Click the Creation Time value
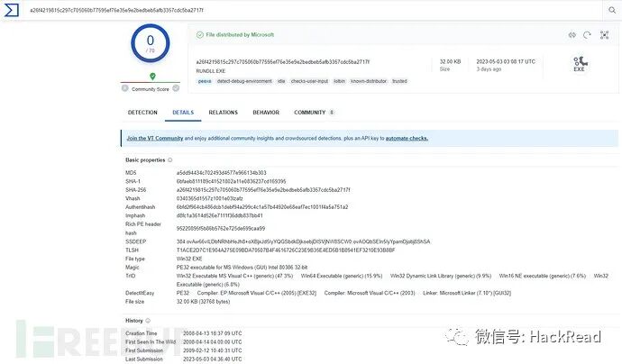The image size is (622, 364). point(212,333)
